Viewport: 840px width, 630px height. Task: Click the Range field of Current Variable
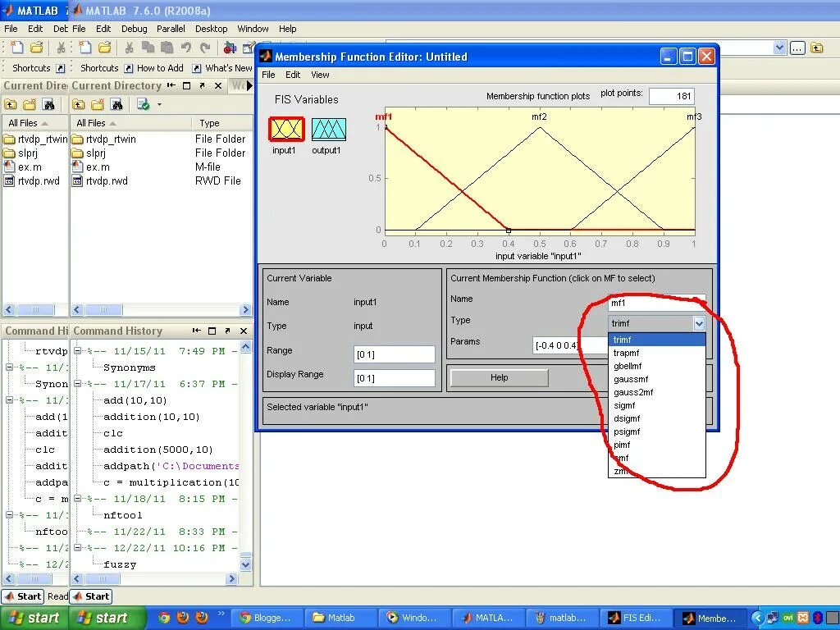click(395, 354)
